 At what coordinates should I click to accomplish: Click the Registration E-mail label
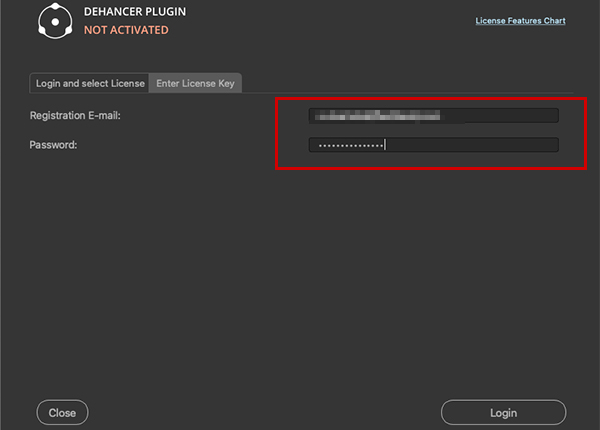pyautogui.click(x=75, y=116)
